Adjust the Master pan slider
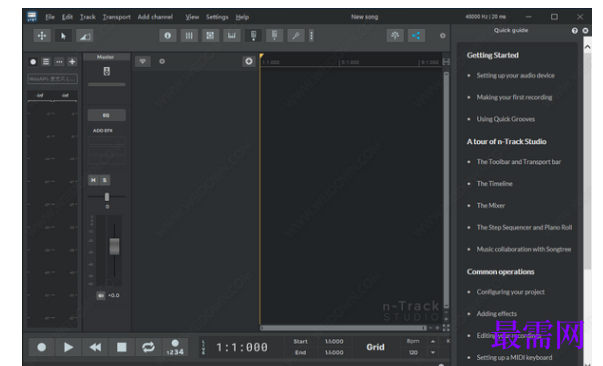This screenshot has width=603, height=366. tap(107, 196)
